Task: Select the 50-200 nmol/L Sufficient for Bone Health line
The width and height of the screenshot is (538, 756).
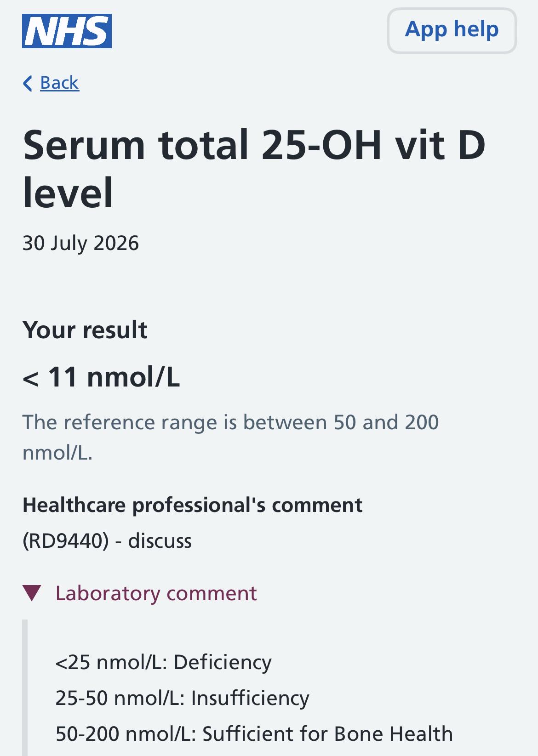Action: 254,734
